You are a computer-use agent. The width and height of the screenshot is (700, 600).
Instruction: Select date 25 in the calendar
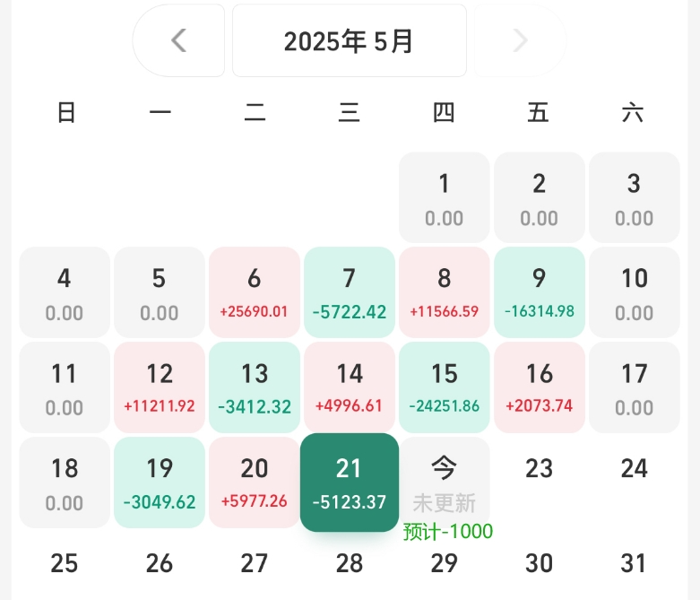point(65,564)
